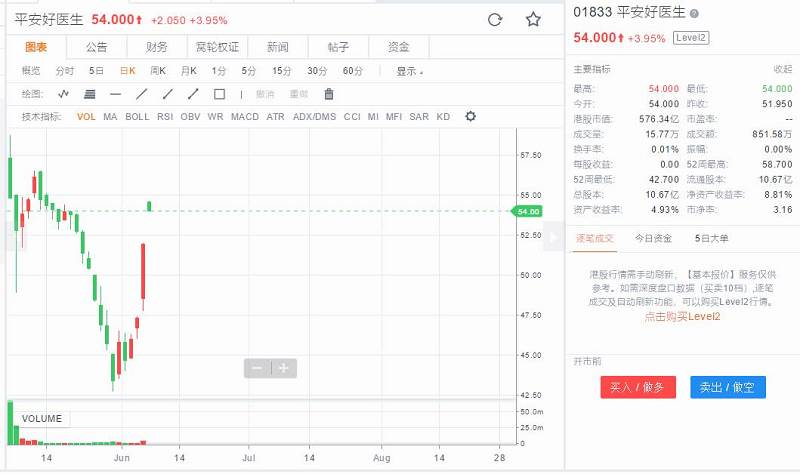The height and width of the screenshot is (474, 800).
Task: Zoom in chart with plus button
Action: point(284,368)
